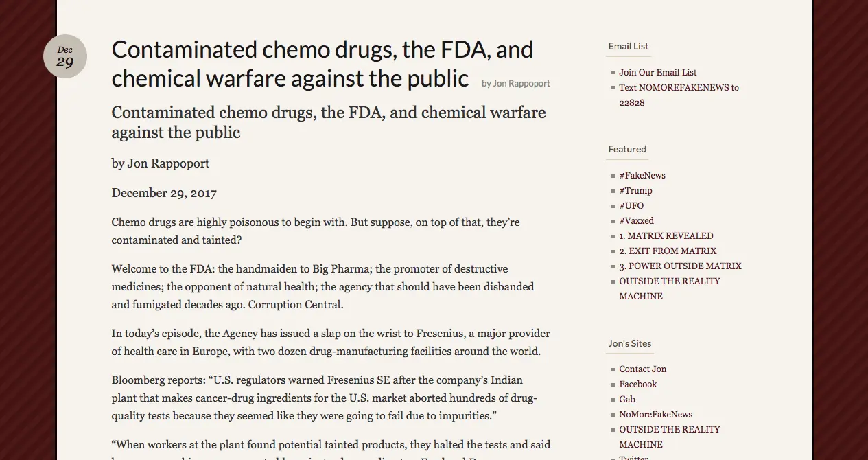
Task: Click the Email List sidebar heading
Action: coord(628,46)
